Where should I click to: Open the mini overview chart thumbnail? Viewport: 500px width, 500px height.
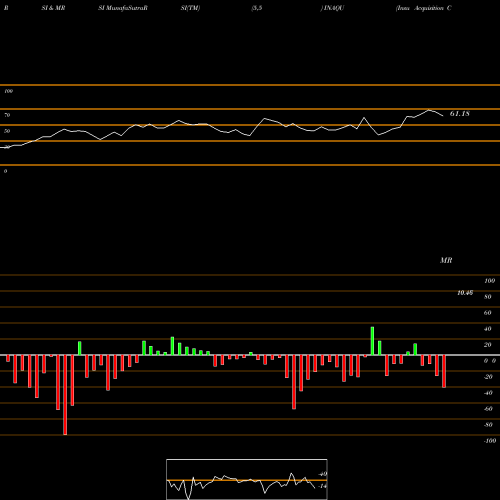(x=247, y=479)
